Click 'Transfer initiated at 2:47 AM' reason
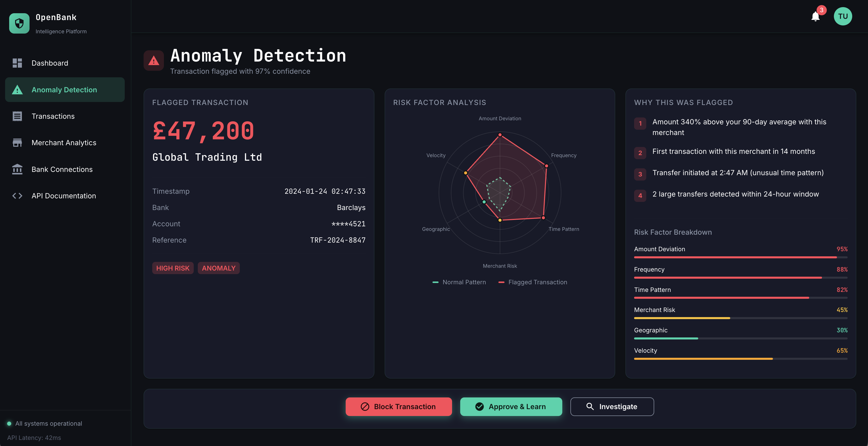The image size is (868, 446). pyautogui.click(x=738, y=173)
